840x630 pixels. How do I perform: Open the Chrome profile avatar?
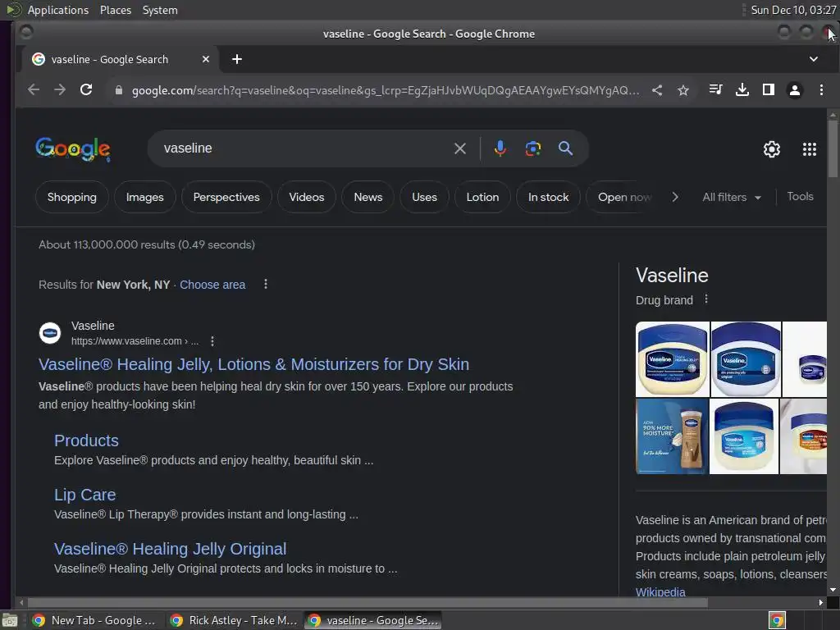point(795,90)
